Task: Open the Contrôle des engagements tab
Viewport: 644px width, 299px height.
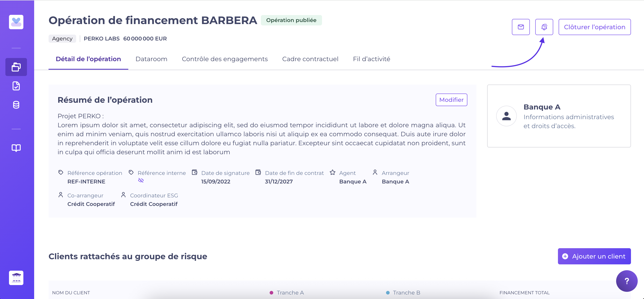Action: [224, 59]
